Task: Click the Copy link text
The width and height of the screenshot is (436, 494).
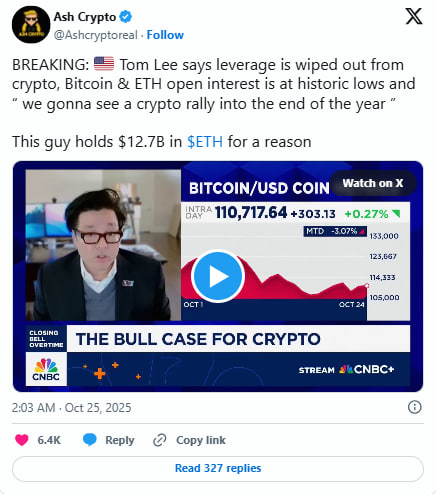Action: tap(201, 440)
